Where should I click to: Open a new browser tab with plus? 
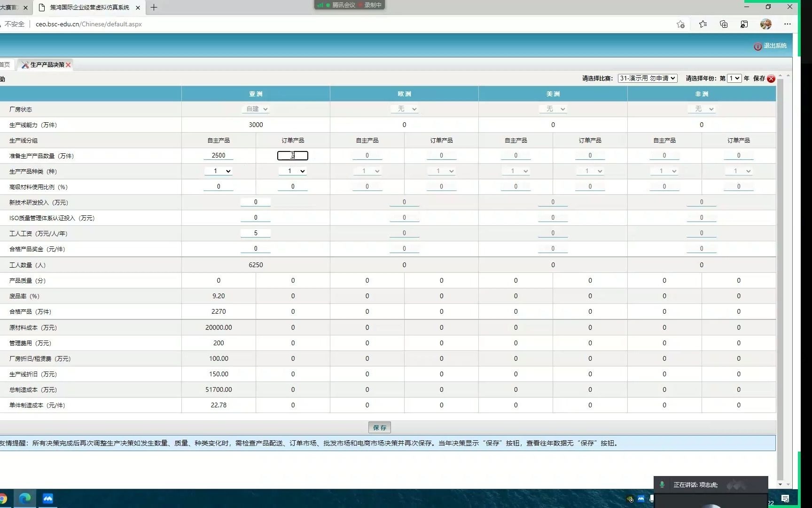[x=154, y=8]
